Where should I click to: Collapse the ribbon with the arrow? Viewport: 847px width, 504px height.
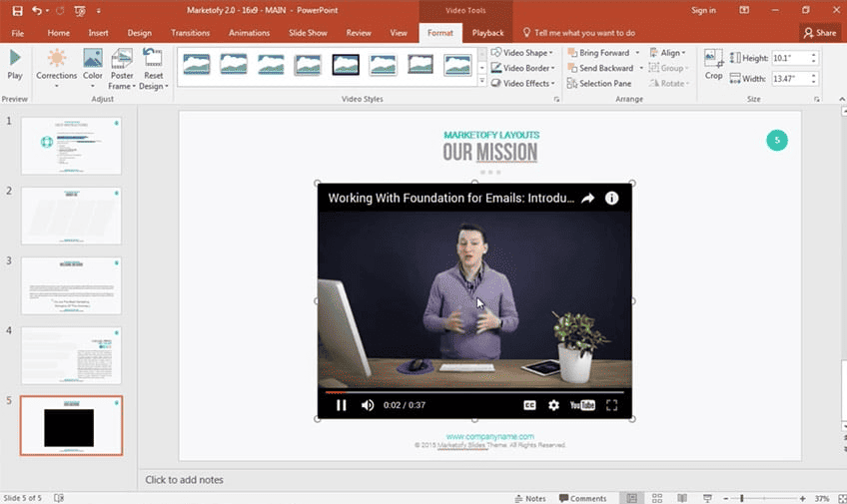click(x=842, y=99)
